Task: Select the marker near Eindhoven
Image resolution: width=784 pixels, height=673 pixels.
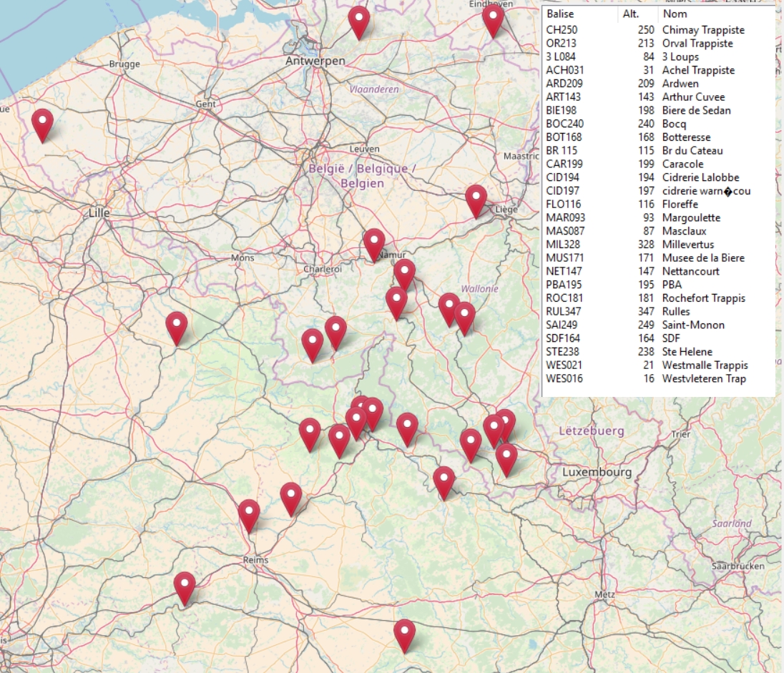Action: [x=493, y=18]
